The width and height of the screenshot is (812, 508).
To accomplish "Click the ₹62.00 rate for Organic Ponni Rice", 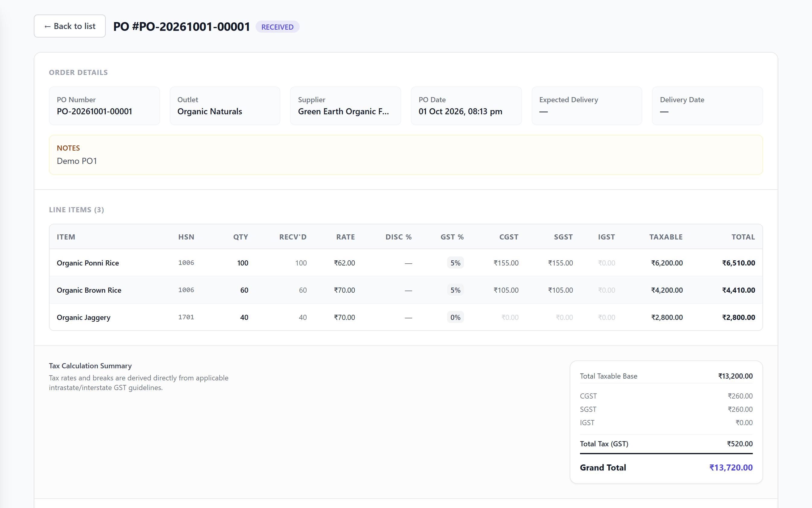I will point(344,263).
